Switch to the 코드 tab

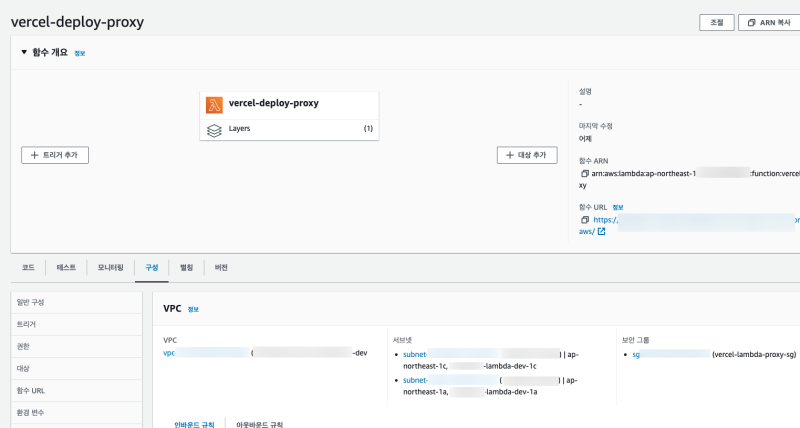click(x=28, y=267)
